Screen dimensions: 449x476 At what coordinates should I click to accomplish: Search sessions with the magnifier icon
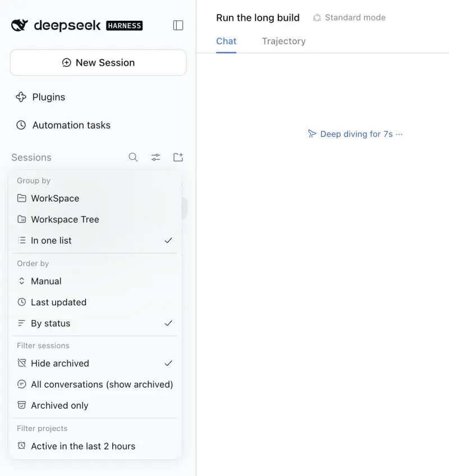133,157
